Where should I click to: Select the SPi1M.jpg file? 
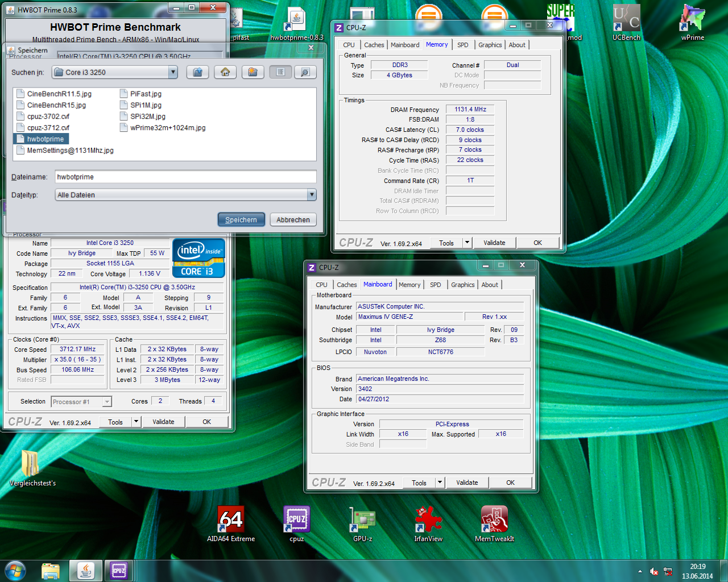pos(141,105)
